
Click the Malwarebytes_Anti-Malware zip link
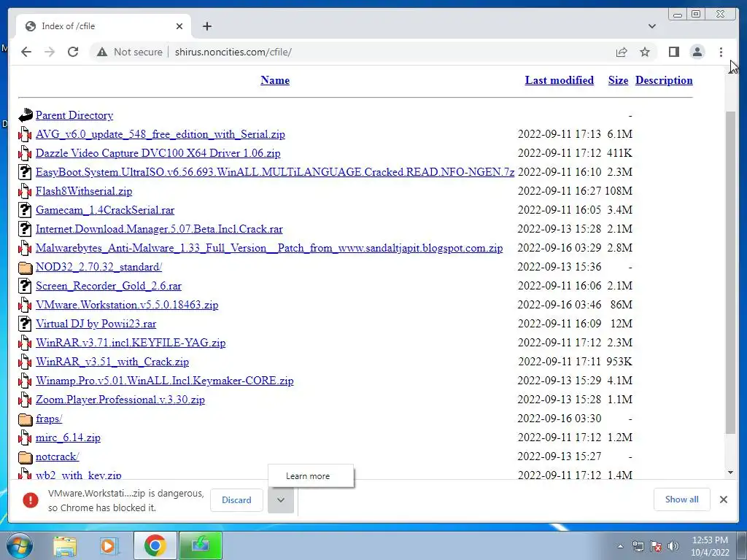click(x=269, y=248)
